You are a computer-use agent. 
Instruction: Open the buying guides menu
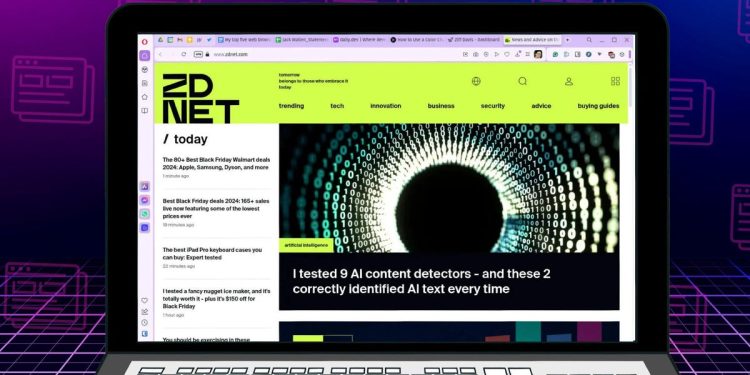[598, 106]
